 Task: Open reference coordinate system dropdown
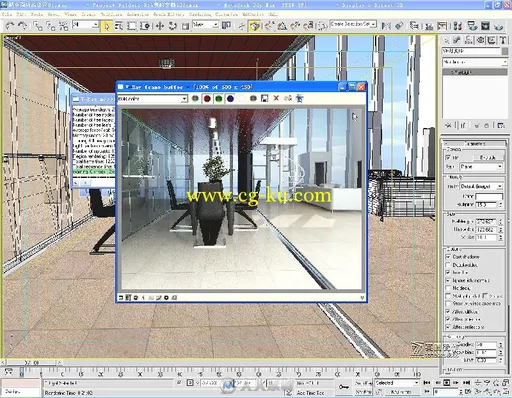(x=205, y=25)
